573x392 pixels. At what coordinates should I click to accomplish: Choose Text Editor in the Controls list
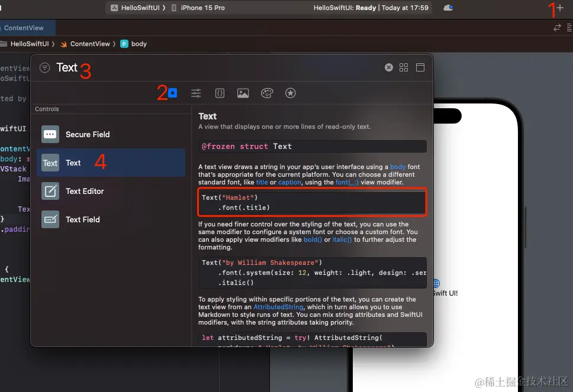pos(111,191)
